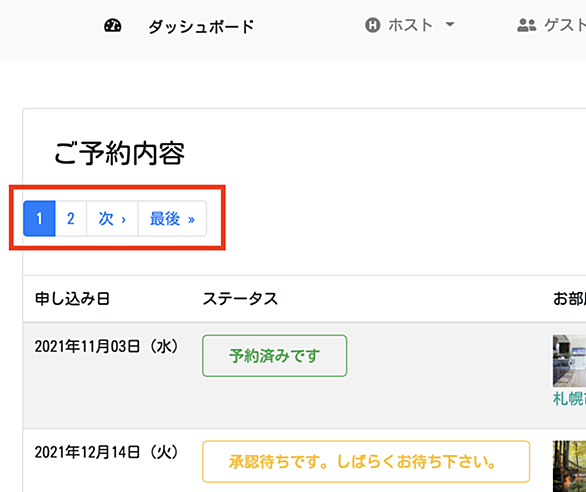Click the host H circle icon
This screenshot has width=586, height=492.
point(373,25)
